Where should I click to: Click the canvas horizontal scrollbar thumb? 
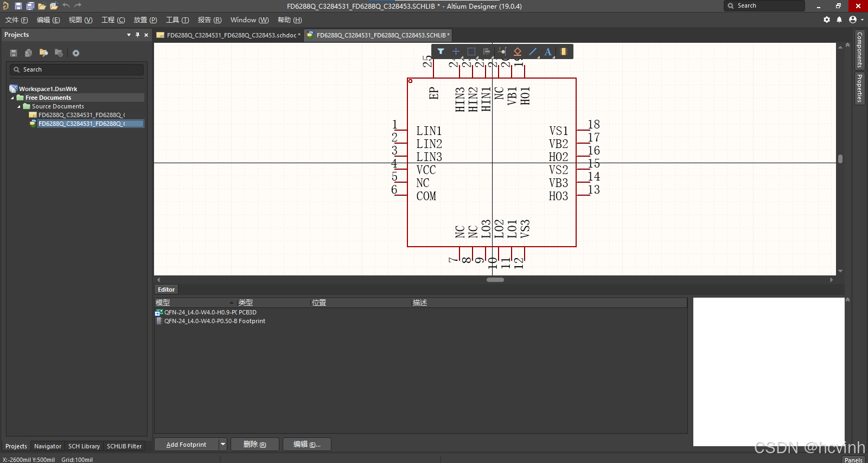point(495,280)
